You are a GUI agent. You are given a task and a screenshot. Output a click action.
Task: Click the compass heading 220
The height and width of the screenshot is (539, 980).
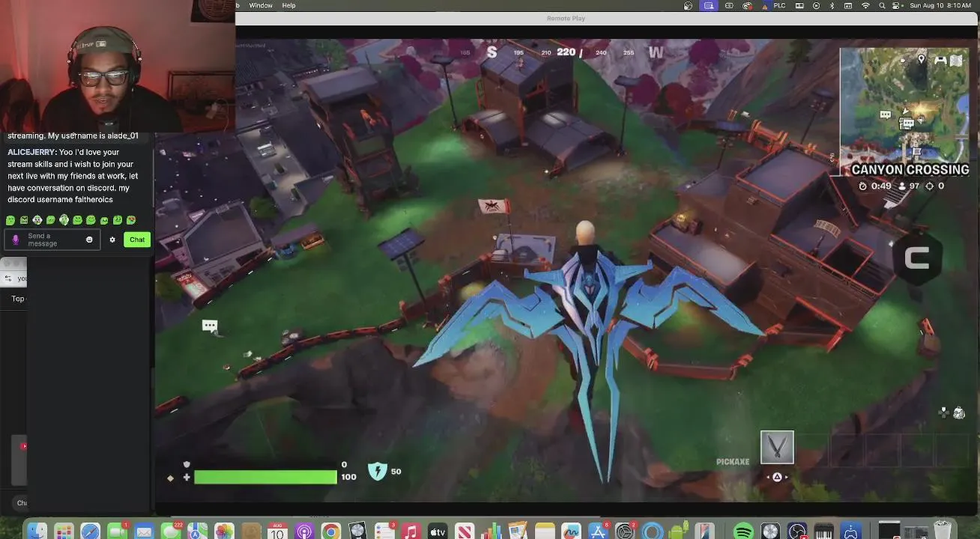566,52
